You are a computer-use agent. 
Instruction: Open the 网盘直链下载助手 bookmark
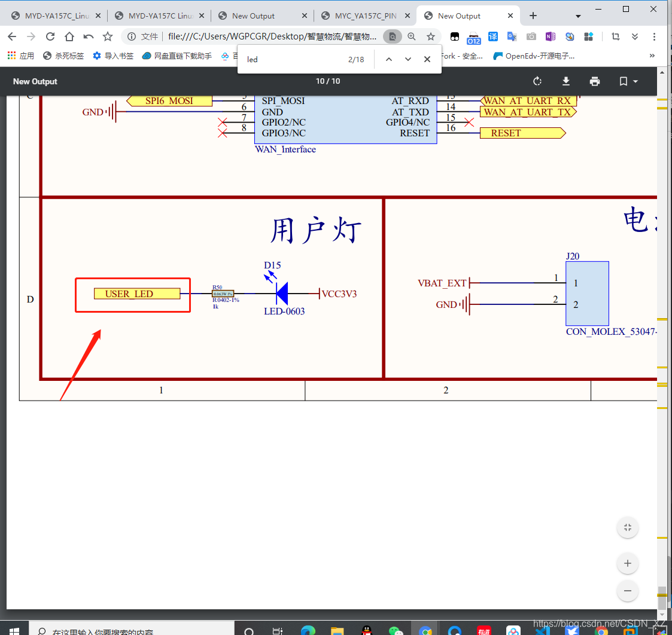[177, 56]
